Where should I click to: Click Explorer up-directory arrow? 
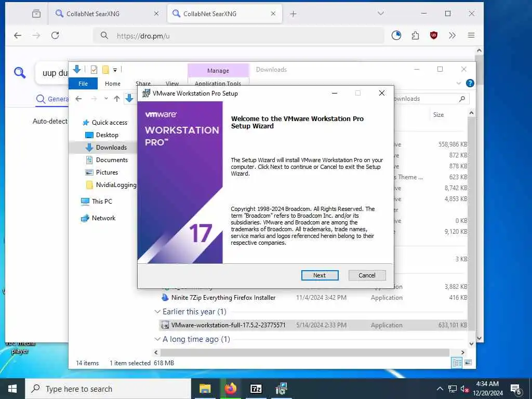point(117,99)
